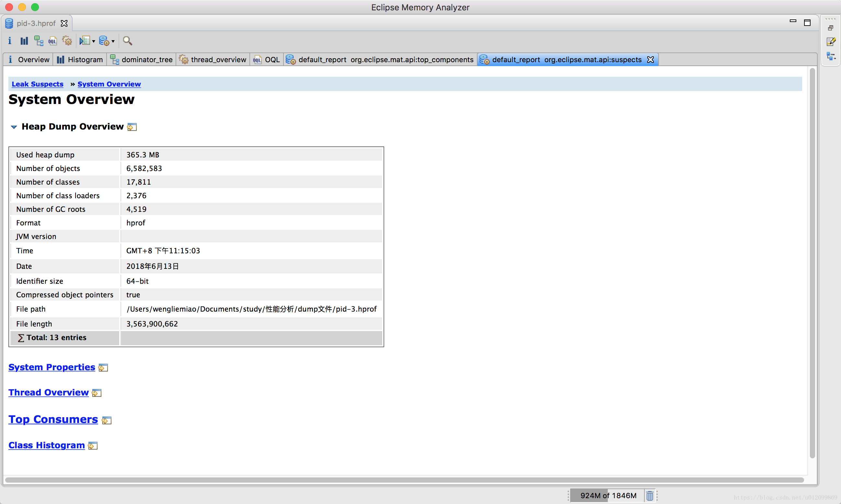The height and width of the screenshot is (504, 841).
Task: Click the Total: 13 entries row
Action: coord(196,338)
